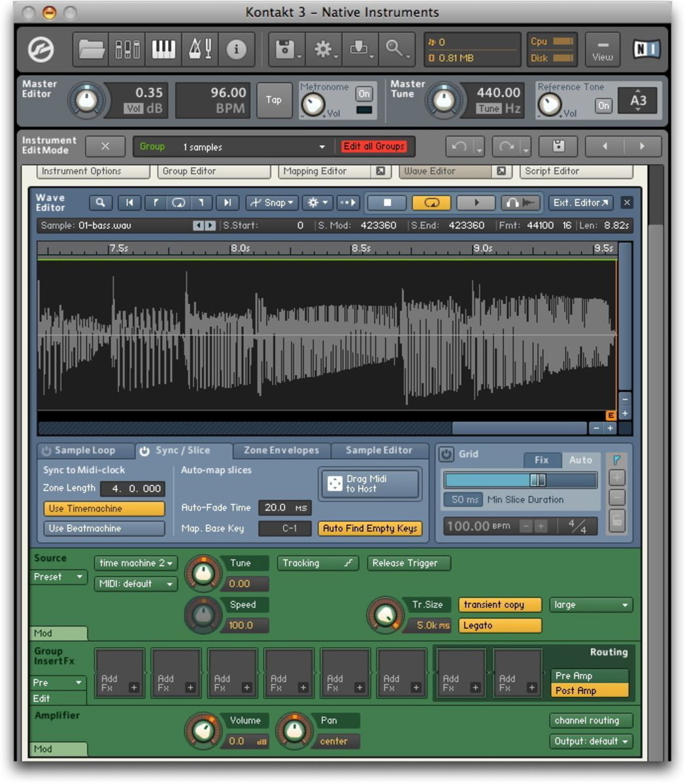Play the sample in Wave Editor
This screenshot has height=784, width=685.
coord(476,203)
